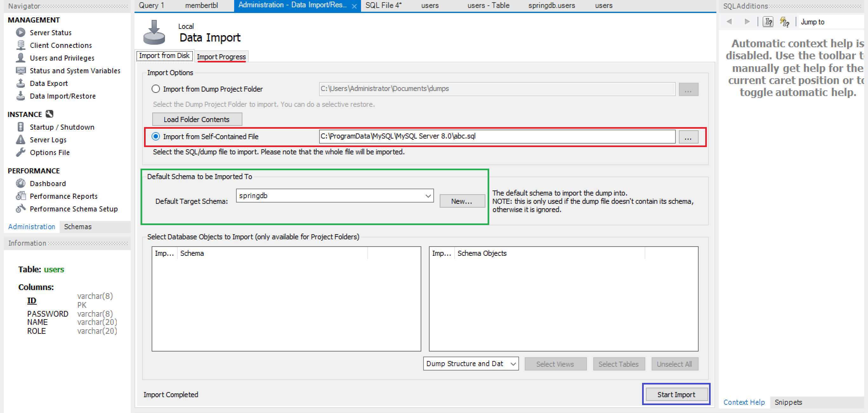The height and width of the screenshot is (413, 868).
Task: Click the Server Status icon in Navigator
Action: pos(21,32)
